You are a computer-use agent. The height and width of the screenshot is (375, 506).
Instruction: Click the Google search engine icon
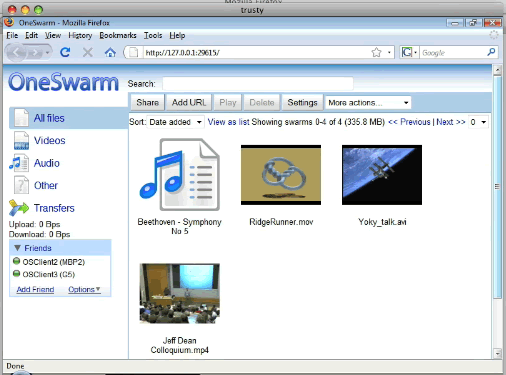coord(406,52)
